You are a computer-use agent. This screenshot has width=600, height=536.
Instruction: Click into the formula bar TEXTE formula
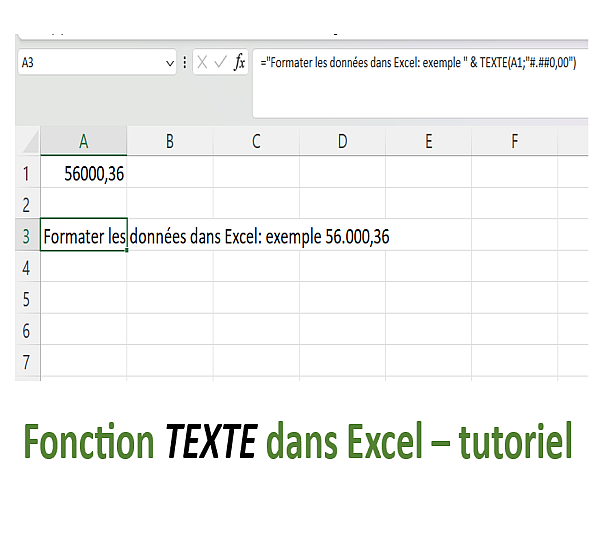tap(420, 62)
